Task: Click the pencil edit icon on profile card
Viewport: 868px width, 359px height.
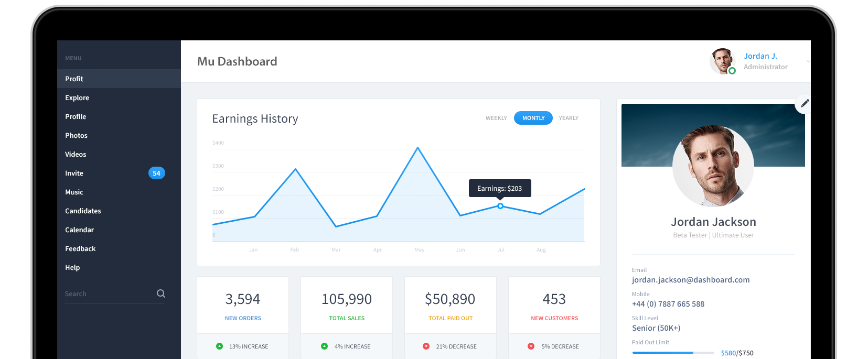Action: coord(805,104)
